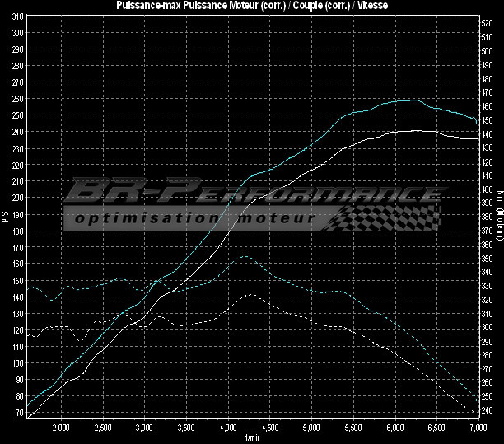Click the 5,500 tick on the rpm axis
The image size is (504, 444).
tap(353, 429)
